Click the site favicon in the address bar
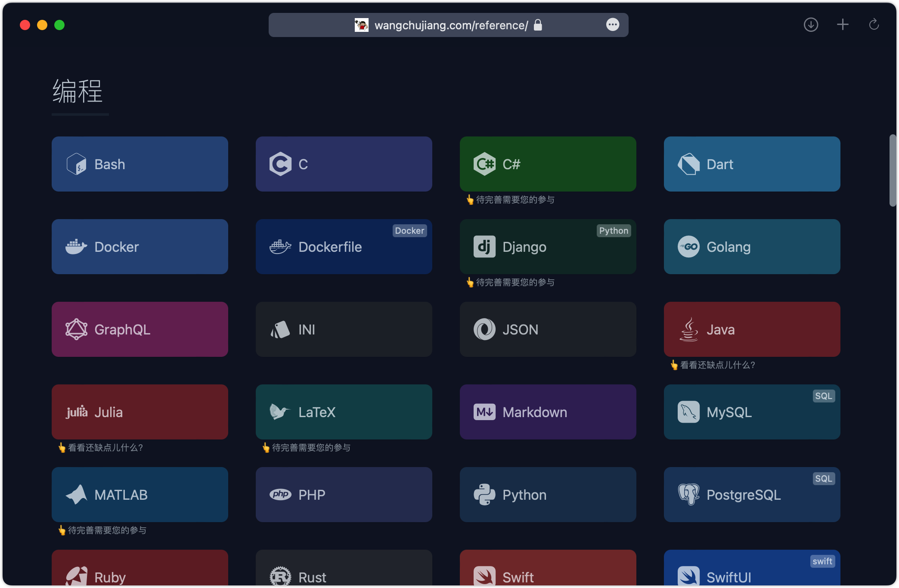Screen dimensions: 899x588 click(362, 25)
